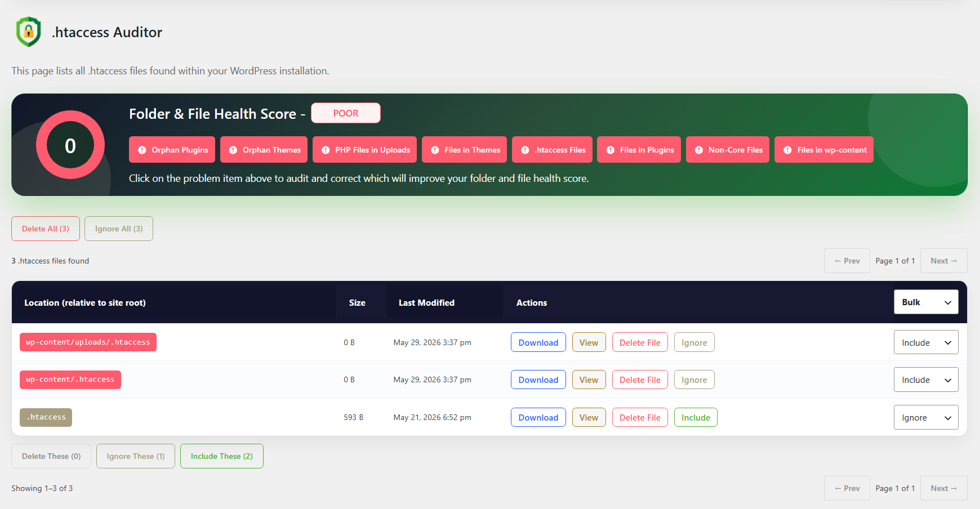Image resolution: width=980 pixels, height=509 pixels.
Task: Audit PHP Files in Uploads
Action: pos(364,150)
